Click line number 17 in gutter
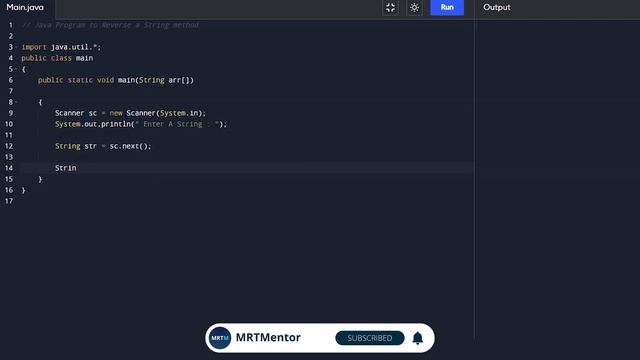 point(9,201)
